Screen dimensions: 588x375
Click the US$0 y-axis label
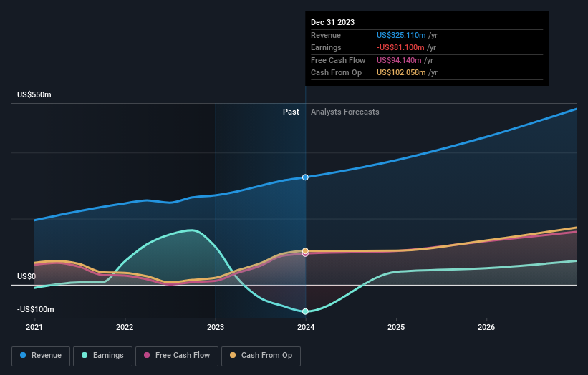tap(26, 276)
